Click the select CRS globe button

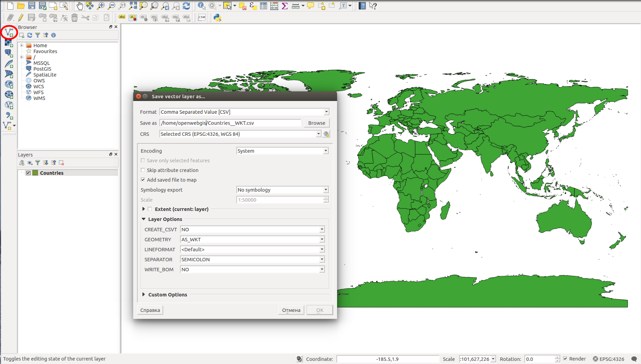[x=326, y=134]
